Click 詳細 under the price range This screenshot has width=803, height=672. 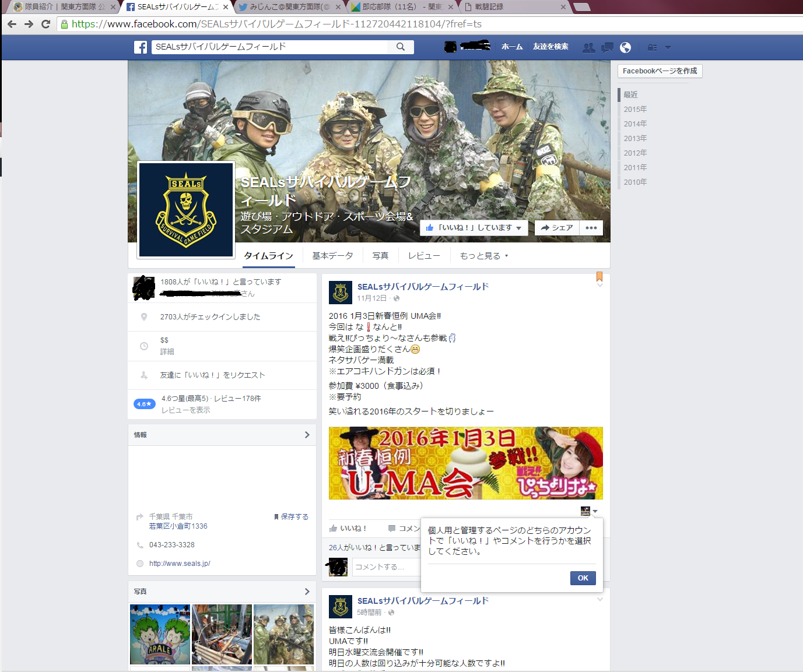tap(167, 352)
